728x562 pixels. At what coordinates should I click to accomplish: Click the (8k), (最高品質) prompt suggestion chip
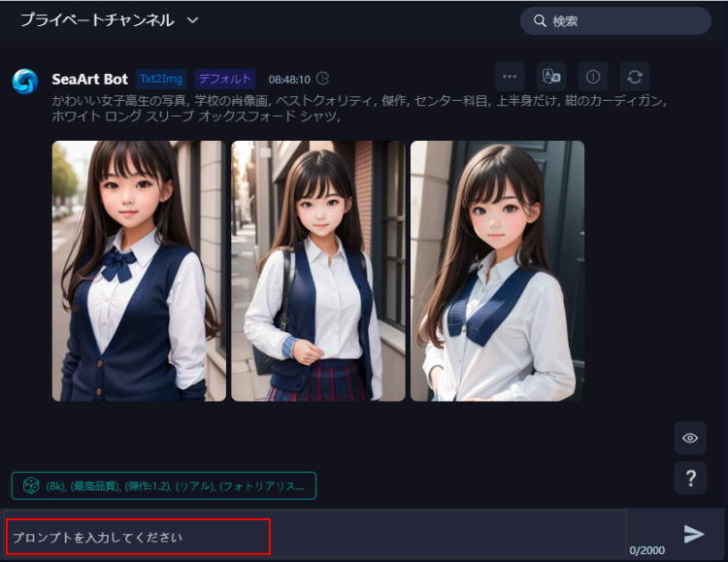click(164, 486)
